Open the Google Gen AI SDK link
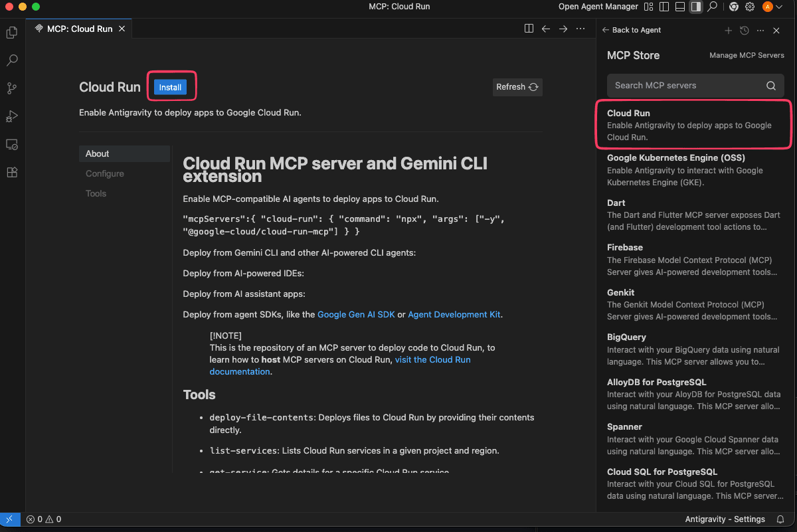 point(356,314)
